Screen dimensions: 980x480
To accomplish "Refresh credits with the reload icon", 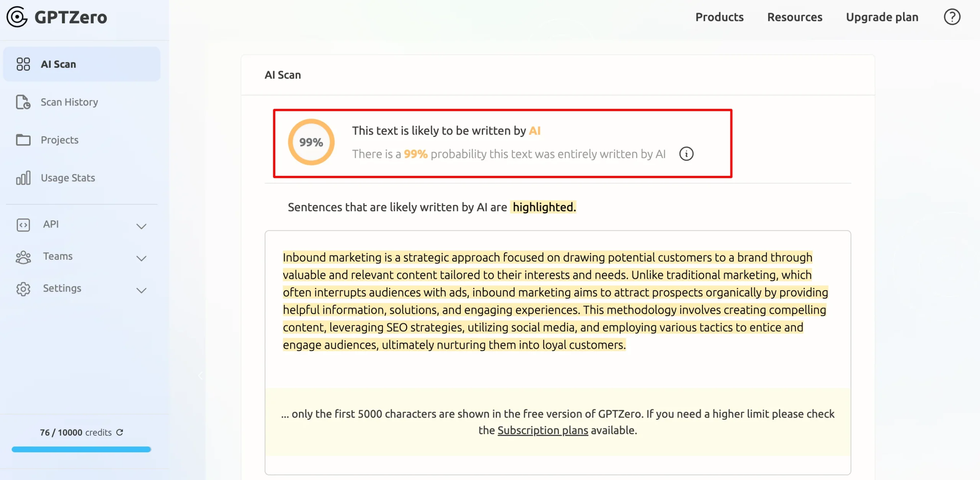I will click(120, 432).
